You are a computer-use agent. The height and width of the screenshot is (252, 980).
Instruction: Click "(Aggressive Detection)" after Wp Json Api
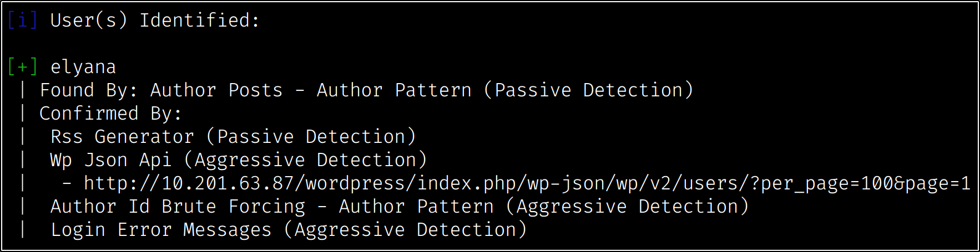click(305, 160)
